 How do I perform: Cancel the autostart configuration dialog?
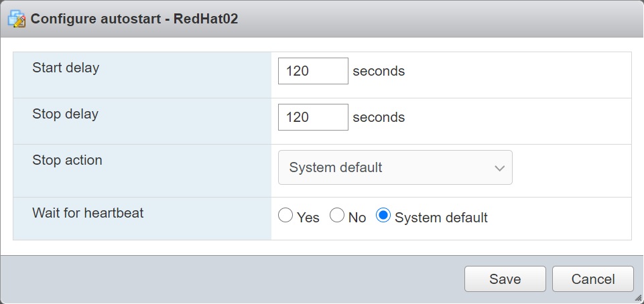[x=593, y=279]
